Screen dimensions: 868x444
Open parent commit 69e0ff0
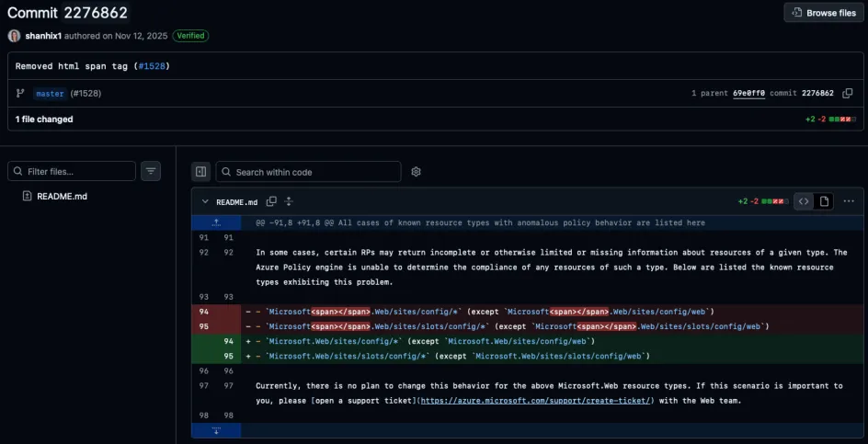coord(749,93)
